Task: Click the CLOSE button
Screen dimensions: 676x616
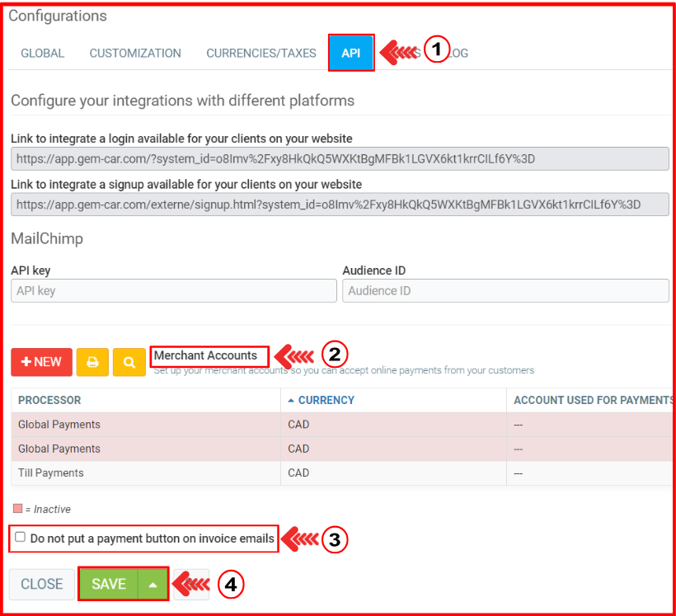Action: [41, 584]
